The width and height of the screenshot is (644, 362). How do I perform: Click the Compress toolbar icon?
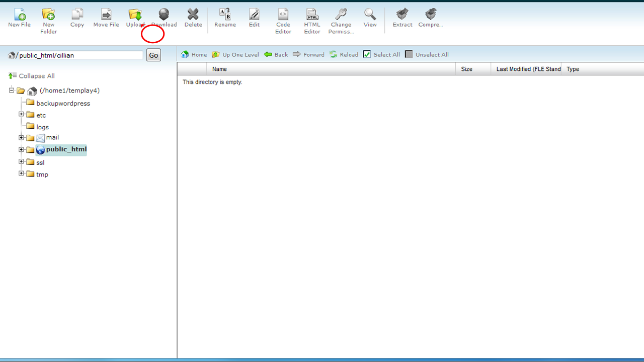pyautogui.click(x=431, y=14)
